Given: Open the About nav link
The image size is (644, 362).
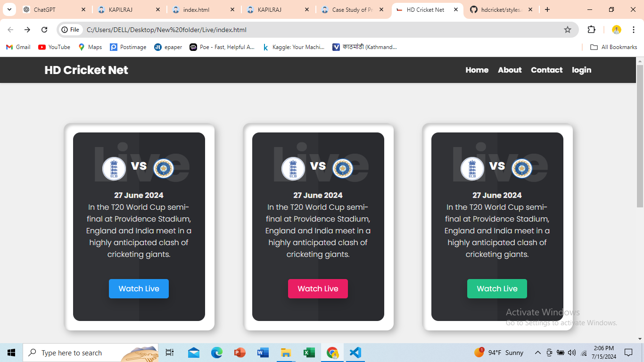Looking at the screenshot, I should (510, 70).
